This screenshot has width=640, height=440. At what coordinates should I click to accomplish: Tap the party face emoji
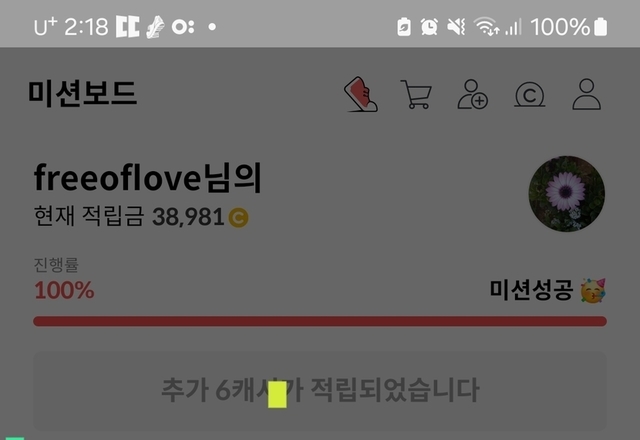coord(593,291)
